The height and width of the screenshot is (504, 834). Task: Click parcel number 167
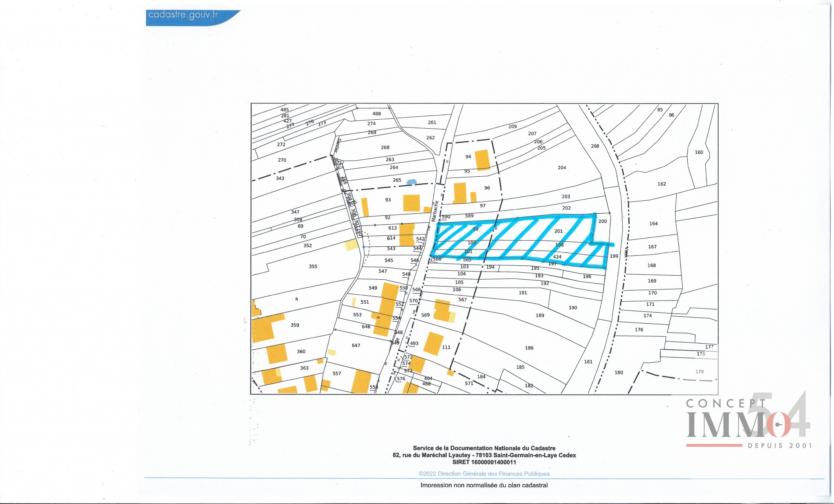[x=652, y=247]
